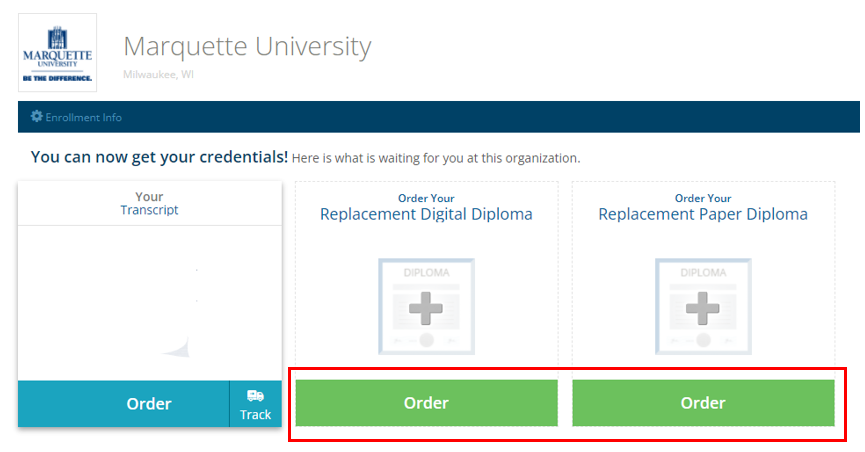Click the Replacement Paper Diploma plus icon
The image size is (865, 452).
(x=703, y=307)
